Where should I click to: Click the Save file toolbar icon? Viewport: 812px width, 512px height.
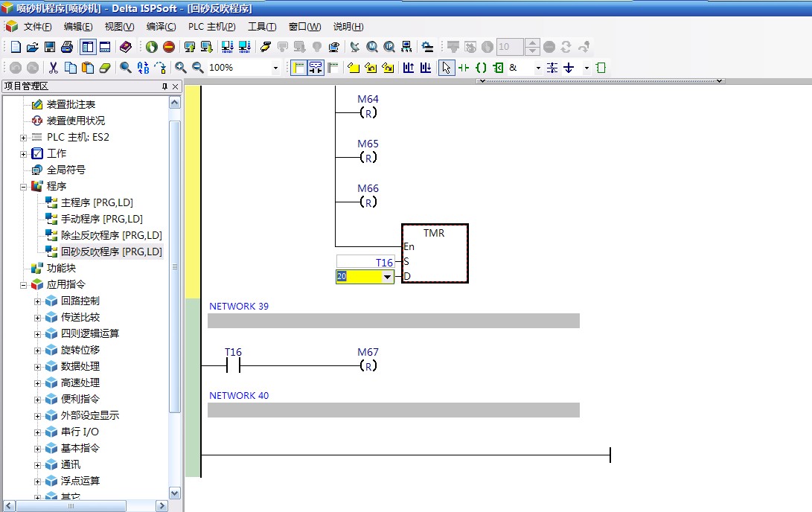coord(50,47)
